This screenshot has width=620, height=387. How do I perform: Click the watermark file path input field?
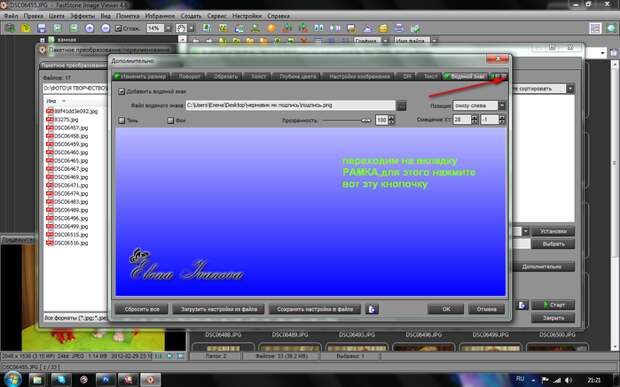[x=290, y=106]
